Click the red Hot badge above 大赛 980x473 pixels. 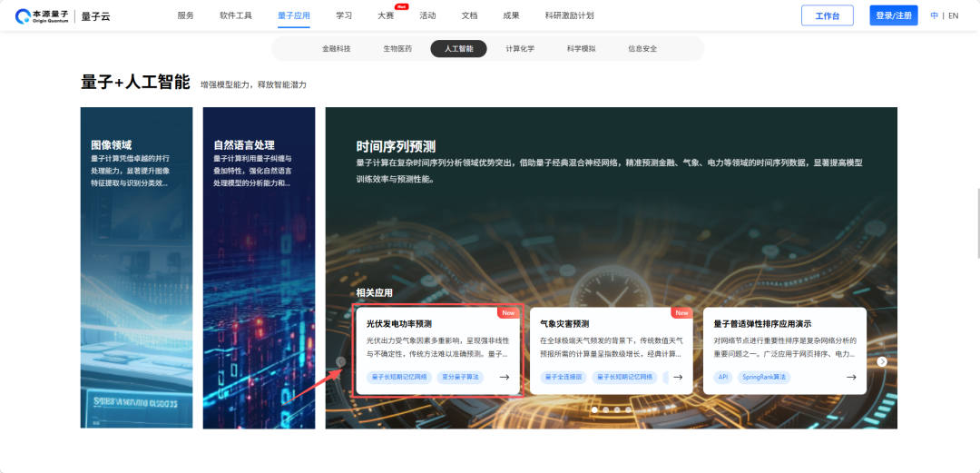coord(402,6)
